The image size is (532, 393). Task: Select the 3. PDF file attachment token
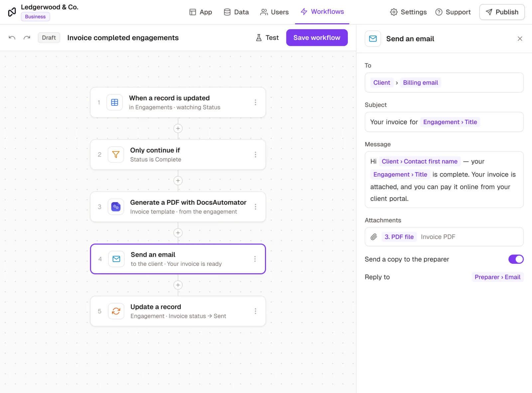pyautogui.click(x=399, y=237)
